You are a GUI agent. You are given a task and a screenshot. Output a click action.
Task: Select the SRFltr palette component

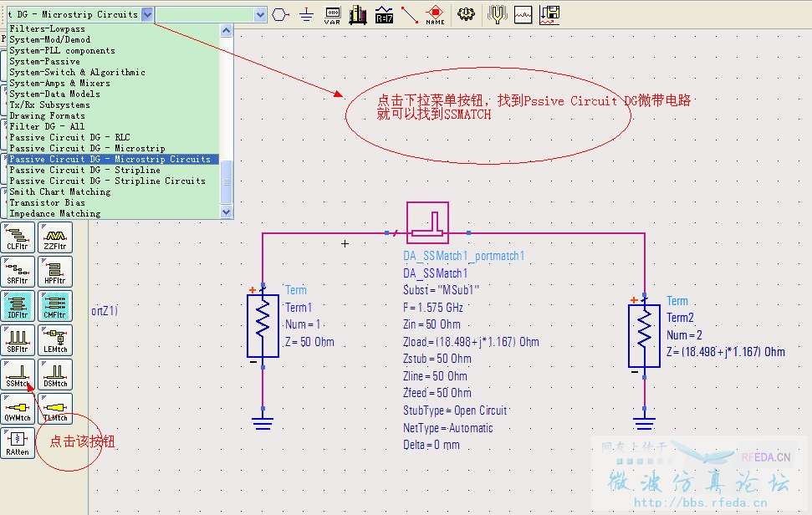[x=18, y=271]
